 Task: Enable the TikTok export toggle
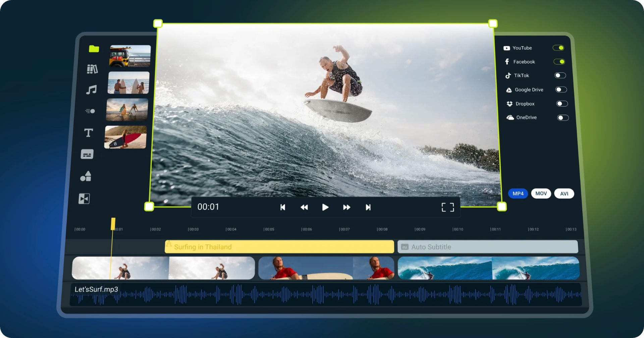[x=559, y=75]
